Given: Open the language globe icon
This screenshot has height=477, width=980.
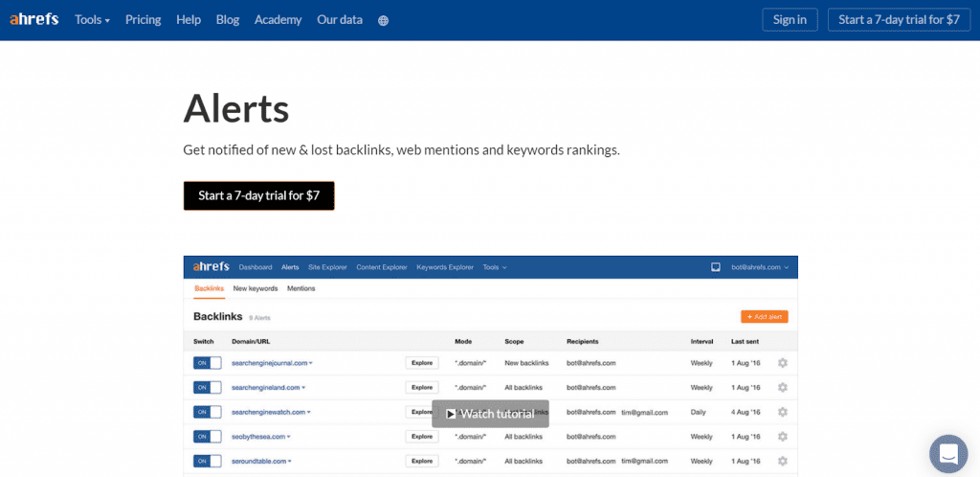Looking at the screenshot, I should 383,20.
